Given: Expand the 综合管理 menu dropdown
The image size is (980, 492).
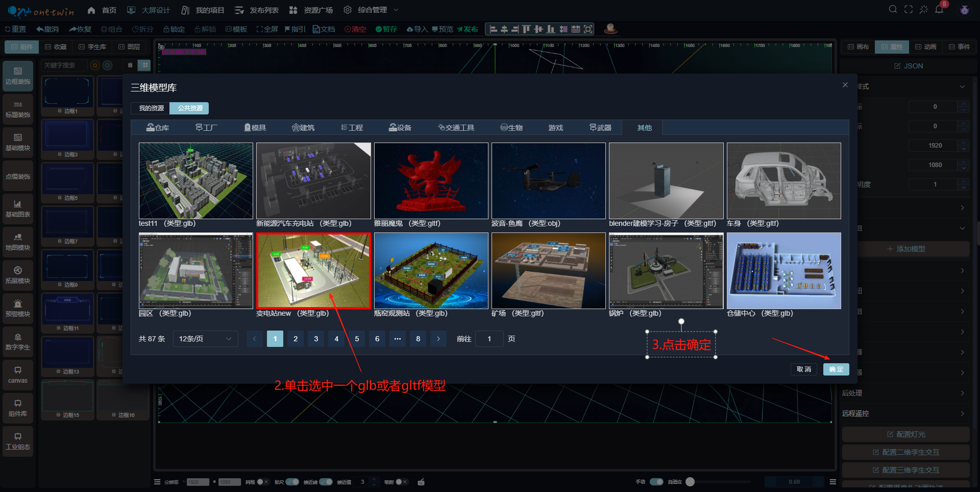Looking at the screenshot, I should [373, 10].
